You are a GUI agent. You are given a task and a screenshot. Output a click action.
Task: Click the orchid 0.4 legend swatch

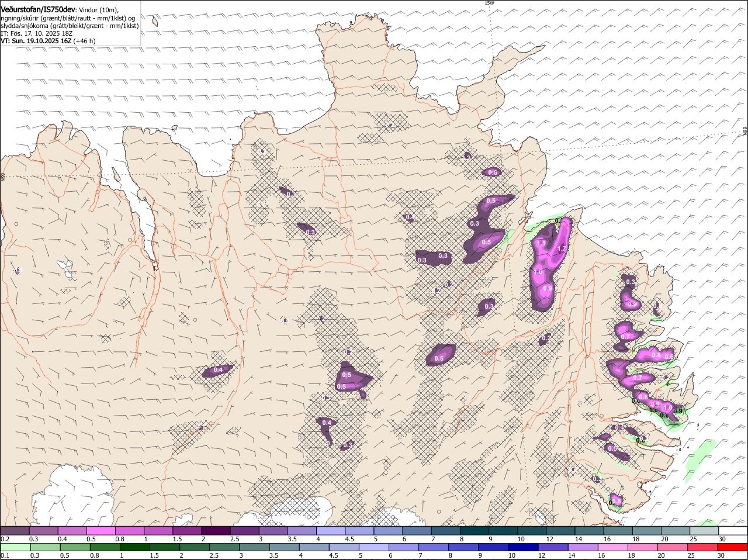72,531
